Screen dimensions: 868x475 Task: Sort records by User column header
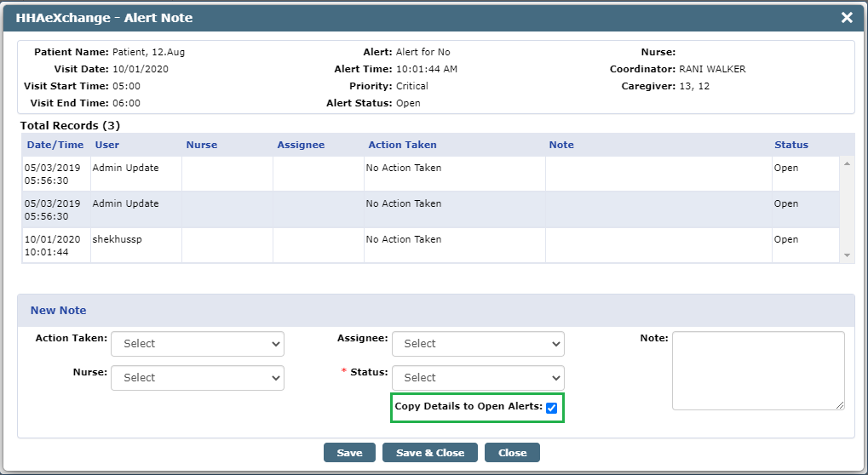point(106,145)
